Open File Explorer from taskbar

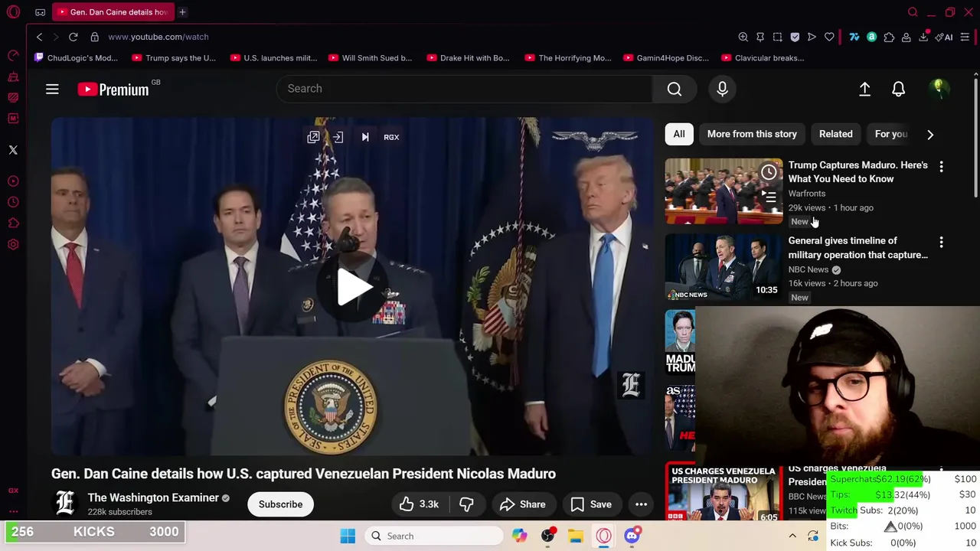[x=576, y=536]
